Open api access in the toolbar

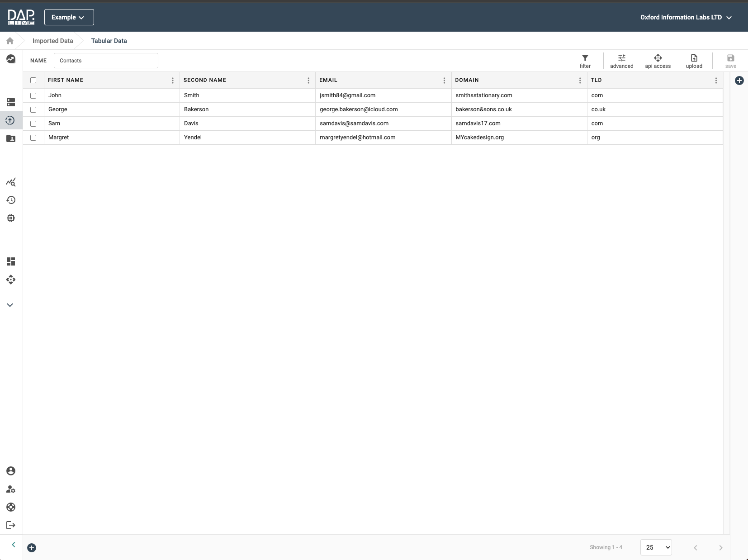click(658, 58)
